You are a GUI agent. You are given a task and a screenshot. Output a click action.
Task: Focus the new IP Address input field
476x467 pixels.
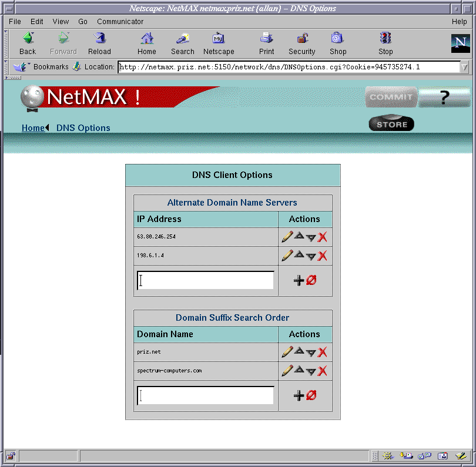(x=206, y=280)
